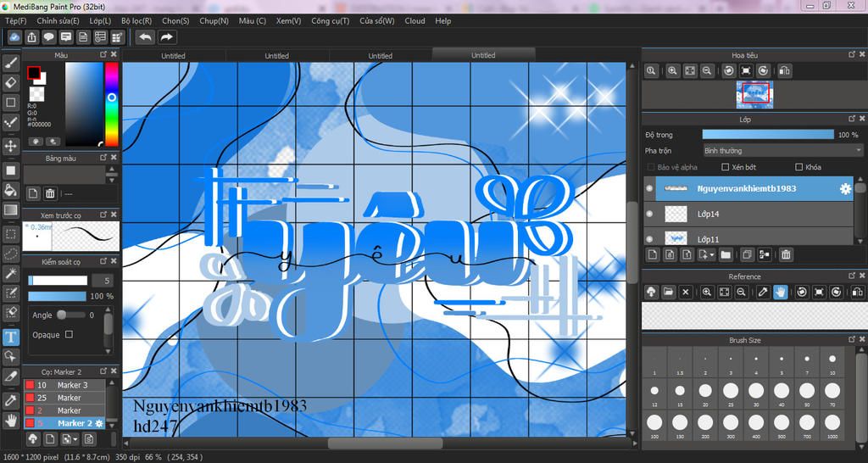Click the cloud save icon in top toolbar
This screenshot has width=868, height=463.
15,37
